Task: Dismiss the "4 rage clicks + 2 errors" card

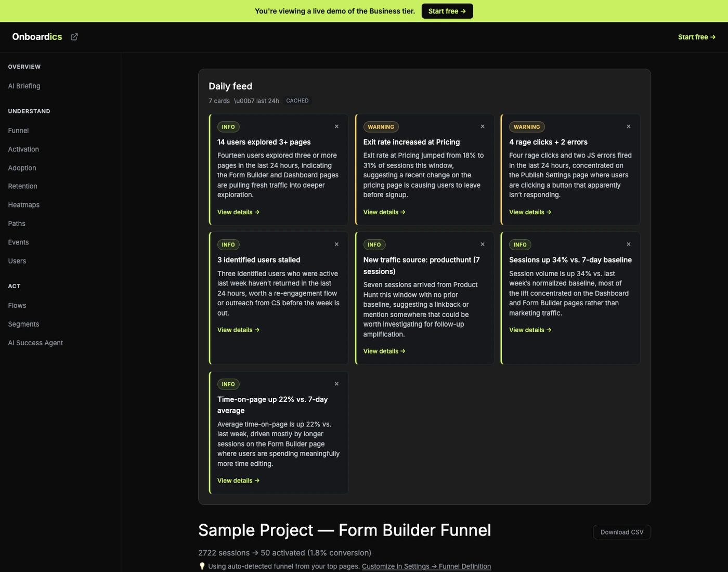Action: click(628, 126)
